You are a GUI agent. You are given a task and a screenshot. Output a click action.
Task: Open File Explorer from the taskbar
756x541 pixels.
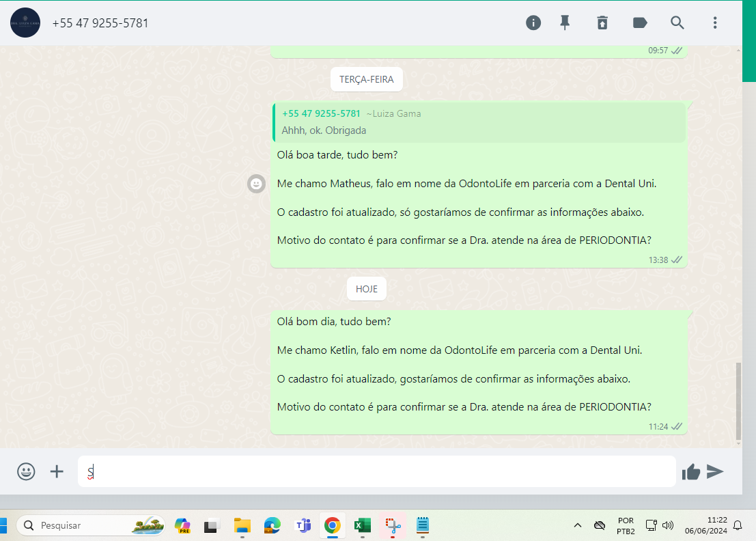coord(242,525)
